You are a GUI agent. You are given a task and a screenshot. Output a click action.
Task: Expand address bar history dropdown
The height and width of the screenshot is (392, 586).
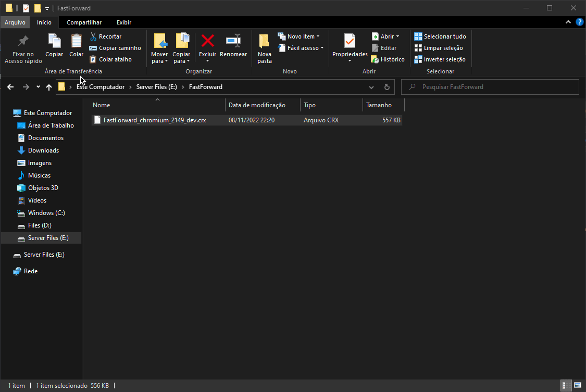371,87
